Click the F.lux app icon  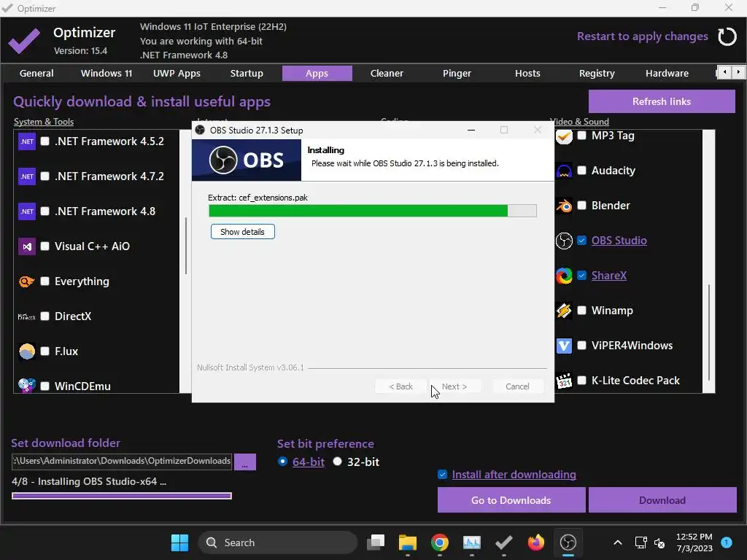27,351
